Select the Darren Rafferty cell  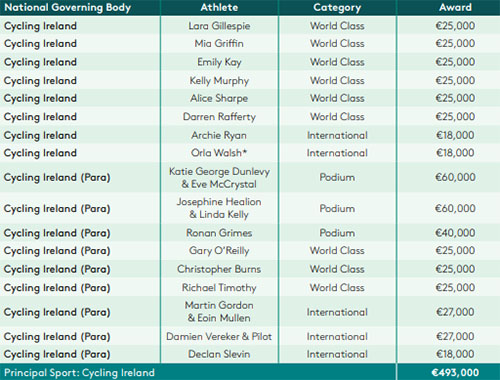point(219,117)
